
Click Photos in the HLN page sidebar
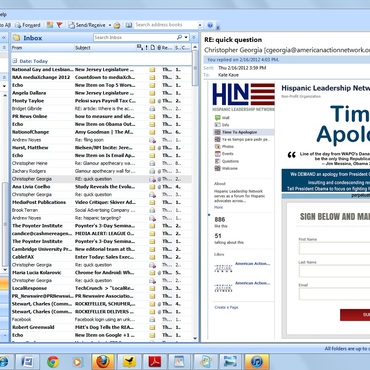coord(225,147)
